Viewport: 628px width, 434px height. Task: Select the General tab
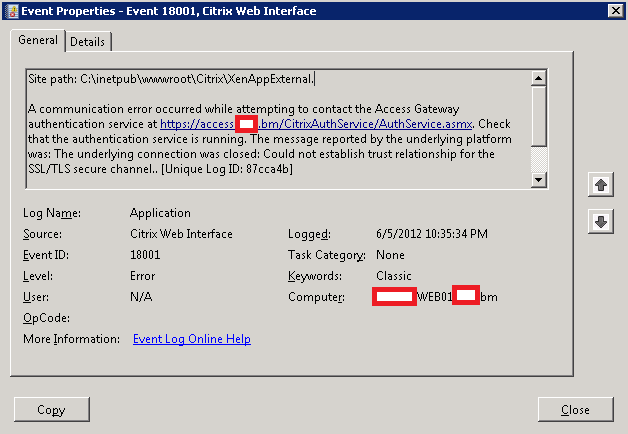coord(38,40)
